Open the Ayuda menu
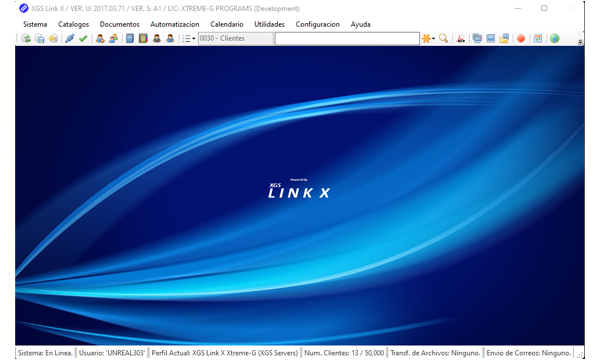This screenshot has height=360, width=600. [x=360, y=24]
